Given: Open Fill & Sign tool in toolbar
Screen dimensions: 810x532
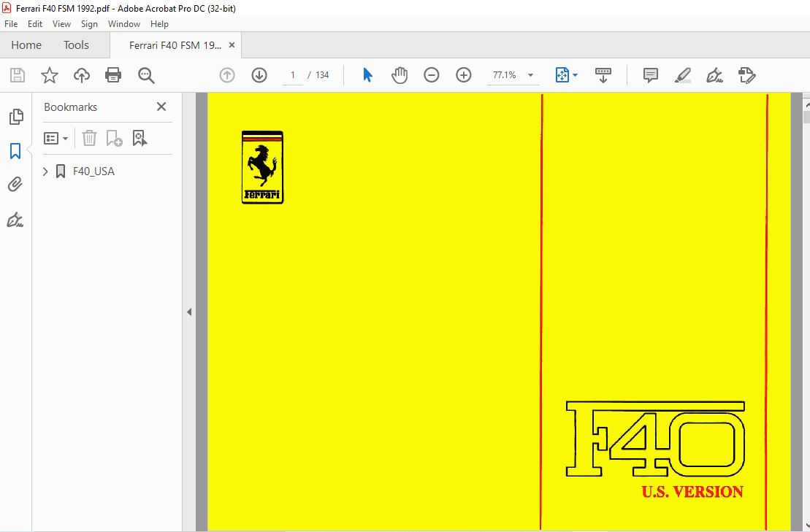Looking at the screenshot, I should [x=715, y=75].
